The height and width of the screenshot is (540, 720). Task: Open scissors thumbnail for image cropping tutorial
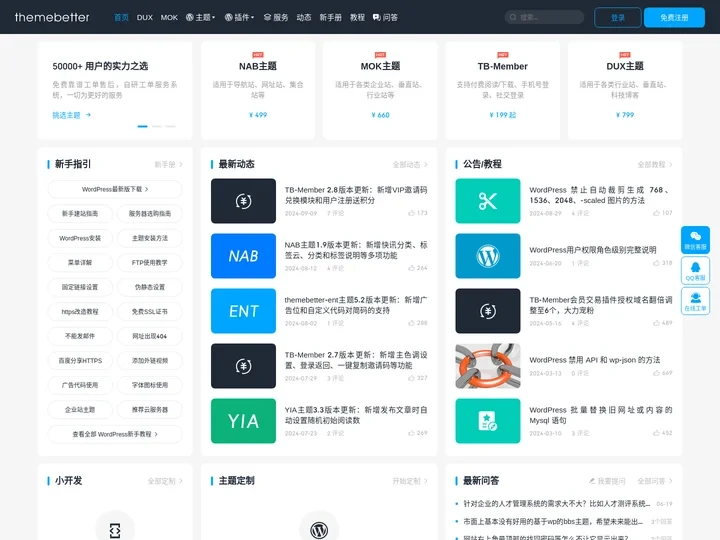pyautogui.click(x=488, y=201)
